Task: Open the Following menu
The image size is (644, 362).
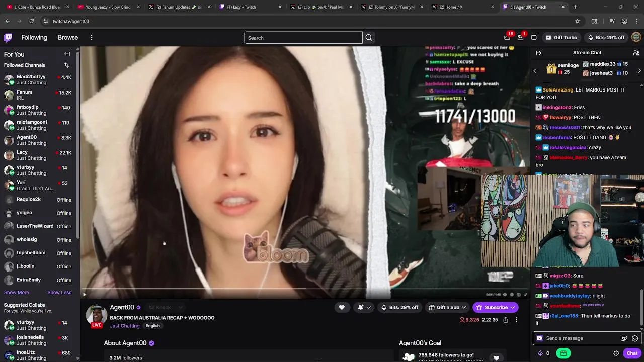Action: (x=34, y=38)
